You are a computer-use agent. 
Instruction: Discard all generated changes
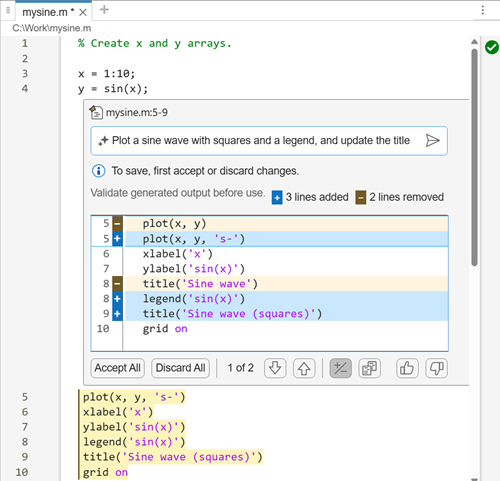point(180,368)
